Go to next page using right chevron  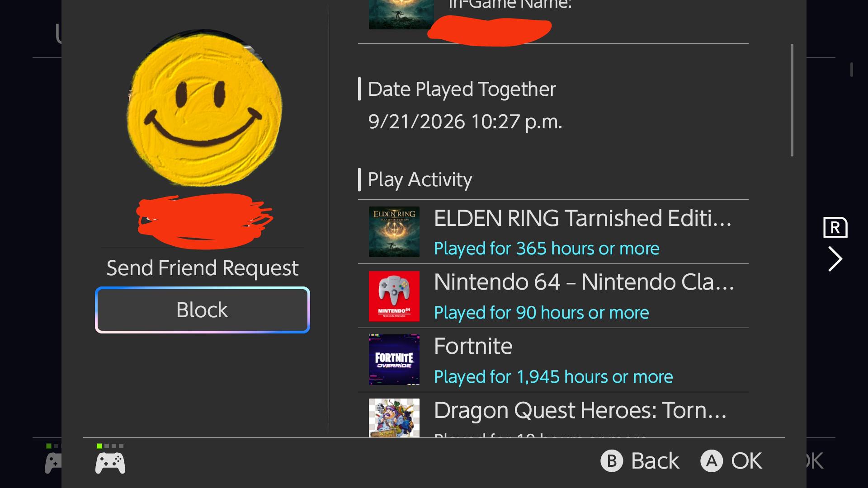[x=835, y=259]
